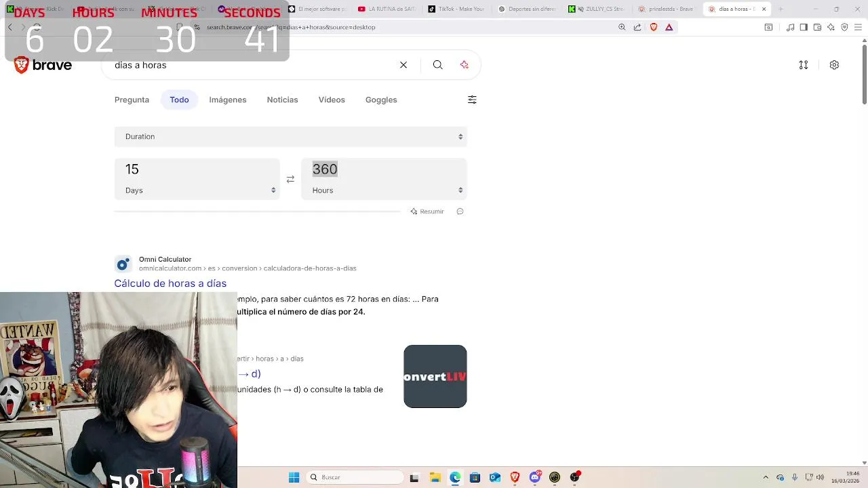The width and height of the screenshot is (868, 488).
Task: Open the media control music note icon
Action: point(791,27)
